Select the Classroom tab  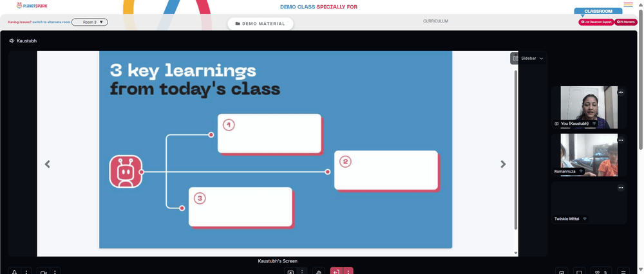click(598, 11)
